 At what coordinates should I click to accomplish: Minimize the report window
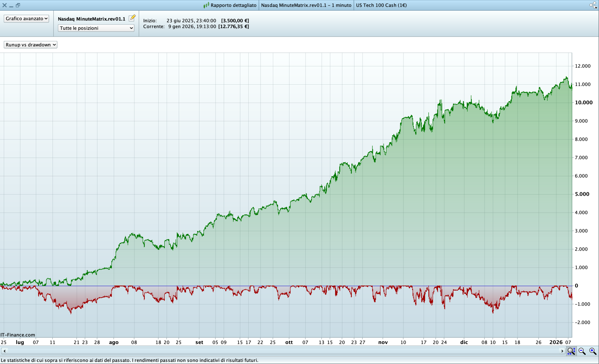click(11, 6)
